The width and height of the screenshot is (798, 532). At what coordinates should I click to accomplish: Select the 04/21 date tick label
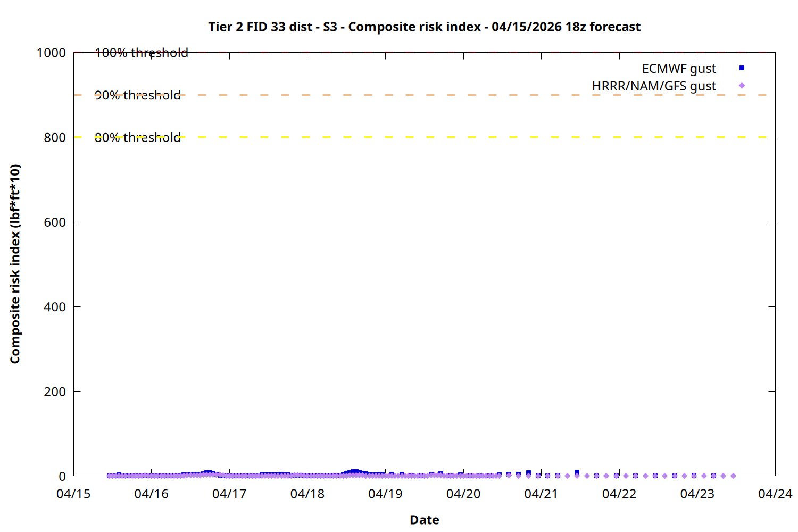541,494
